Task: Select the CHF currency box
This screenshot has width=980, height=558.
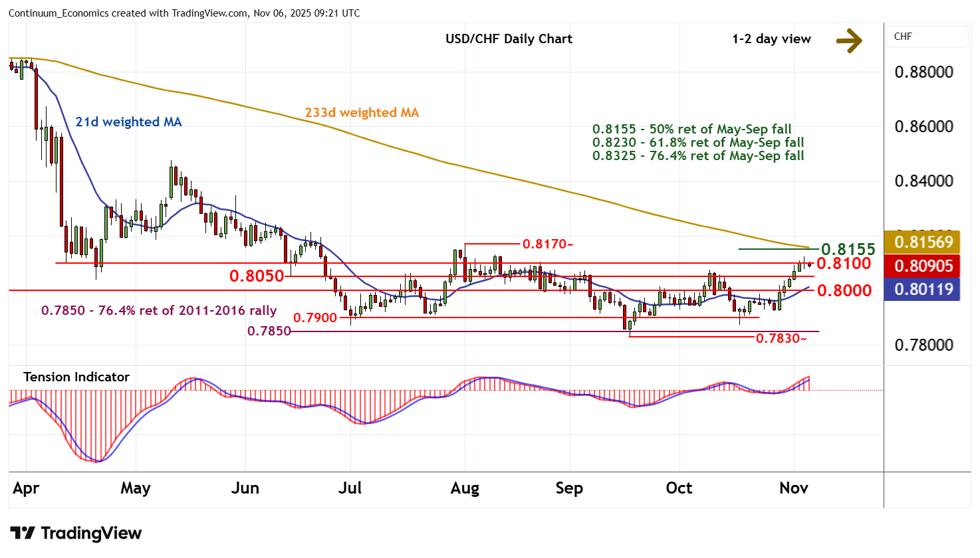Action: coord(927,37)
